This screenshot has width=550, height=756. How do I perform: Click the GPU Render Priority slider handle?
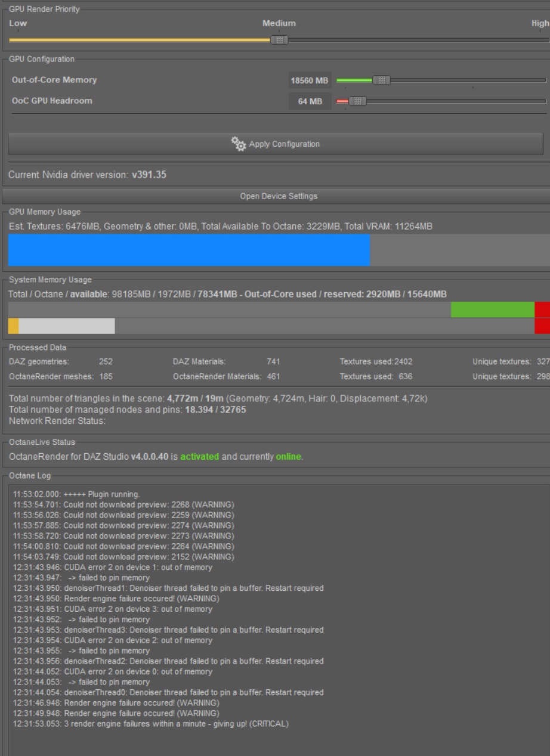[279, 40]
